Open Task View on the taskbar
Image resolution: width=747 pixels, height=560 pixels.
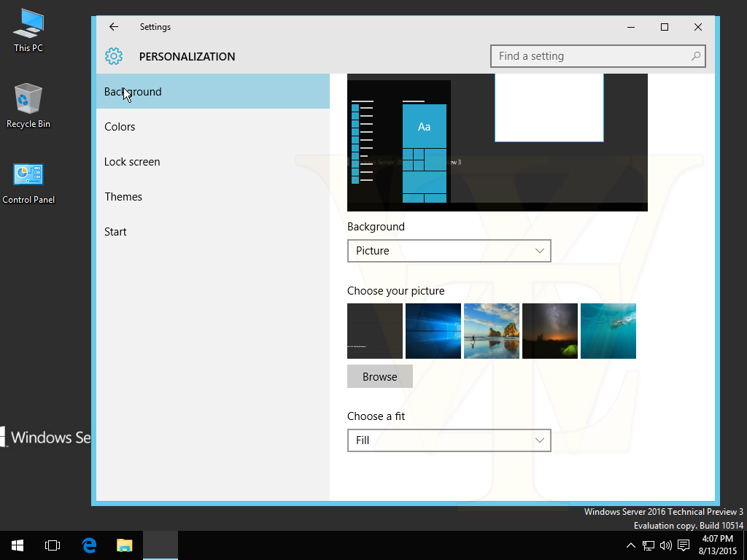(53, 545)
